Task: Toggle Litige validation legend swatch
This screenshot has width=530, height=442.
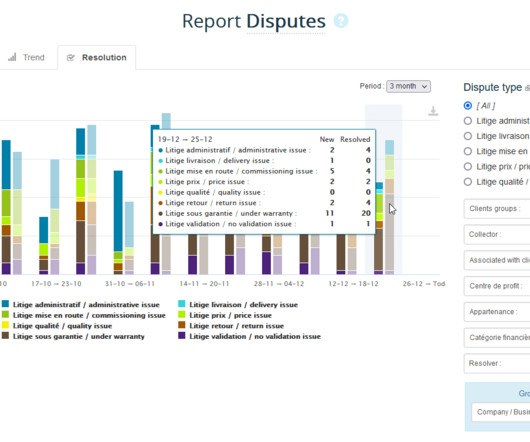Action: (182, 336)
